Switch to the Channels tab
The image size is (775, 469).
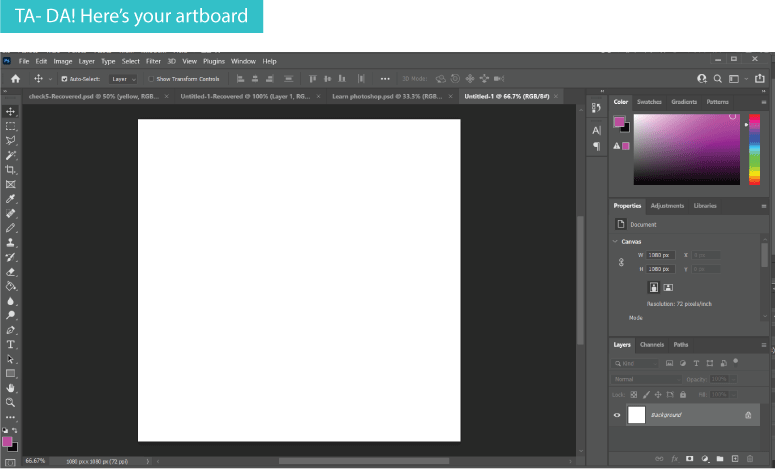(651, 345)
